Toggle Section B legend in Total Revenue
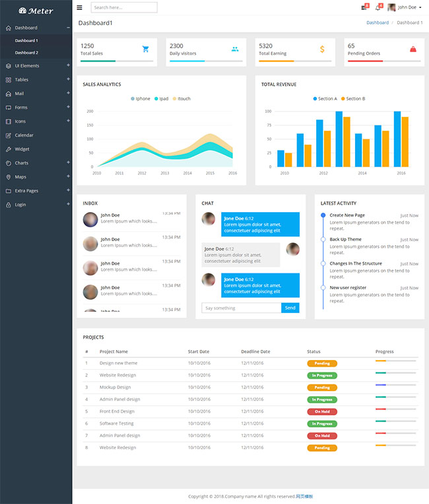Image resolution: width=429 pixels, height=504 pixels. [x=352, y=98]
